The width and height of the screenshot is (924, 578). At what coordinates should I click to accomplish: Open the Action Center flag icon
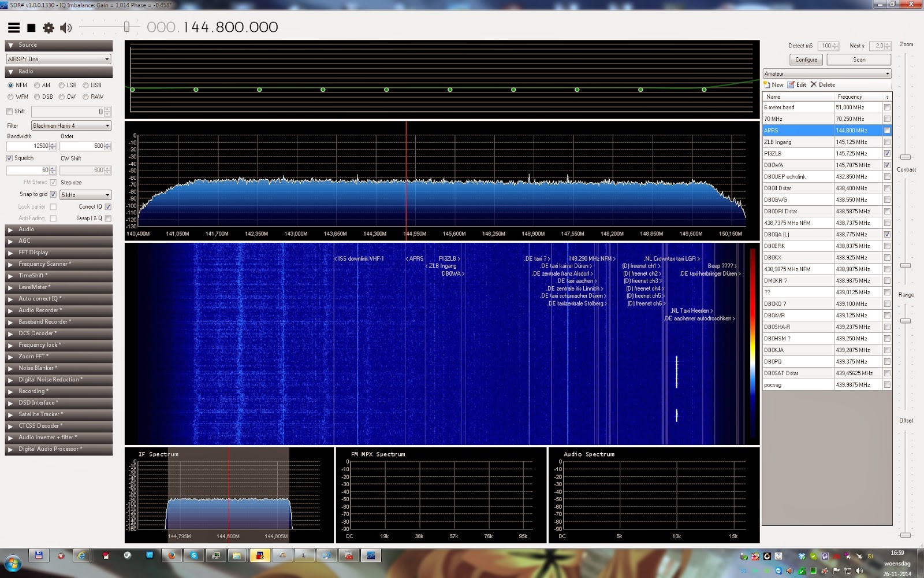pyautogui.click(x=836, y=570)
